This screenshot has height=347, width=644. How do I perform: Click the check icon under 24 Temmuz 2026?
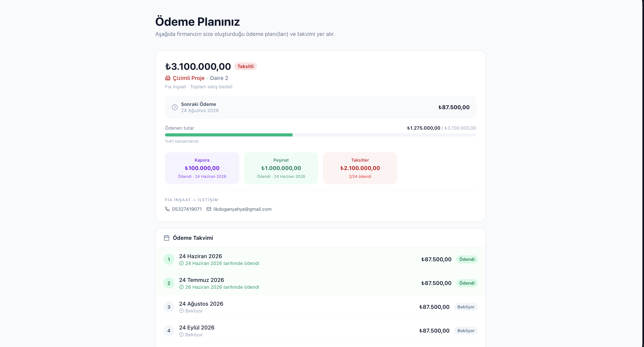click(x=181, y=287)
